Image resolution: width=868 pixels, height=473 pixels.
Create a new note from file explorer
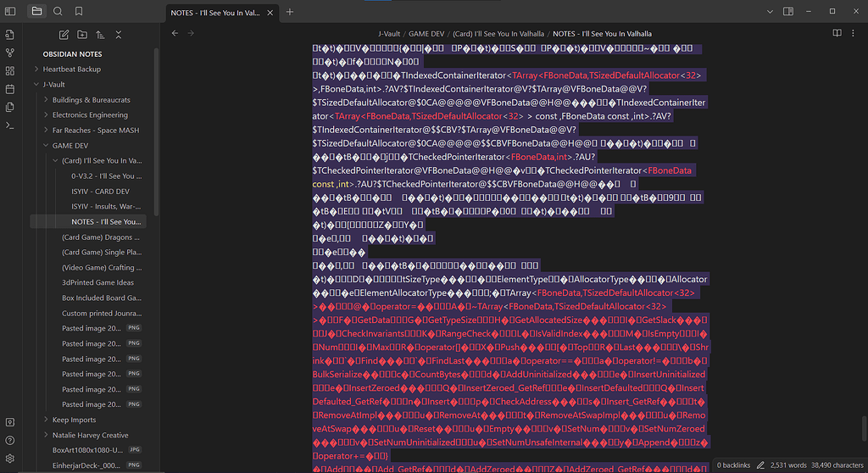tap(64, 35)
